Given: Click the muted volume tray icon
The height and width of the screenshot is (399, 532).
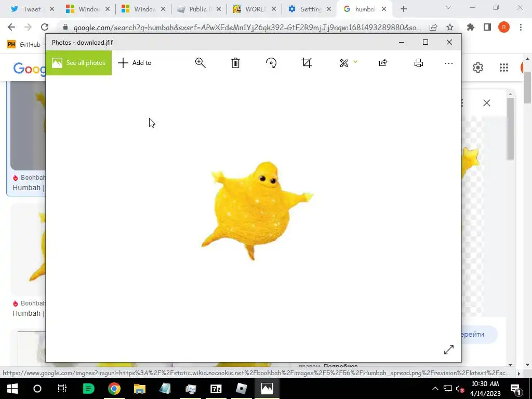Looking at the screenshot, I should [460, 389].
